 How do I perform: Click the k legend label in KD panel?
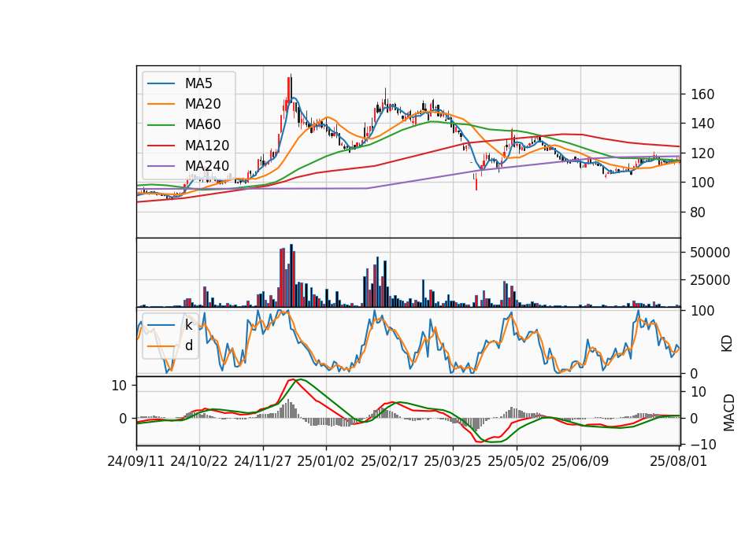click(x=188, y=325)
